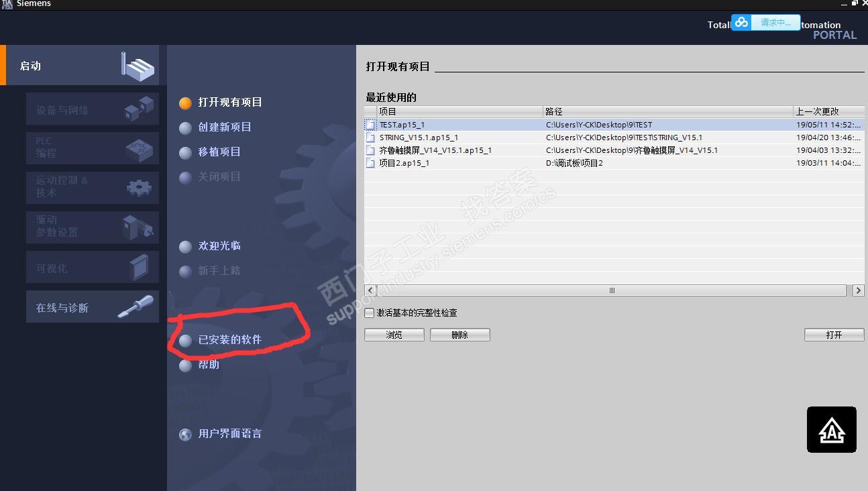Switch to the 可视化 portal
868x491 pixels.
tap(93, 267)
